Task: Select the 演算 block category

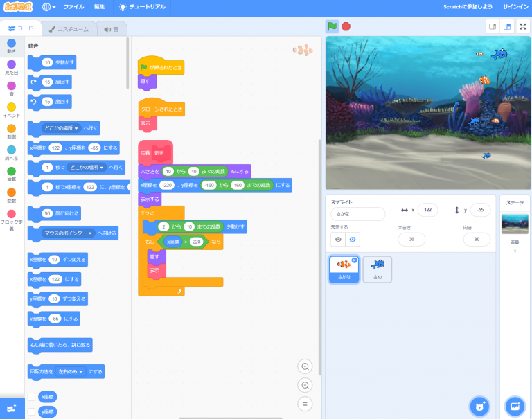Action: tap(12, 175)
